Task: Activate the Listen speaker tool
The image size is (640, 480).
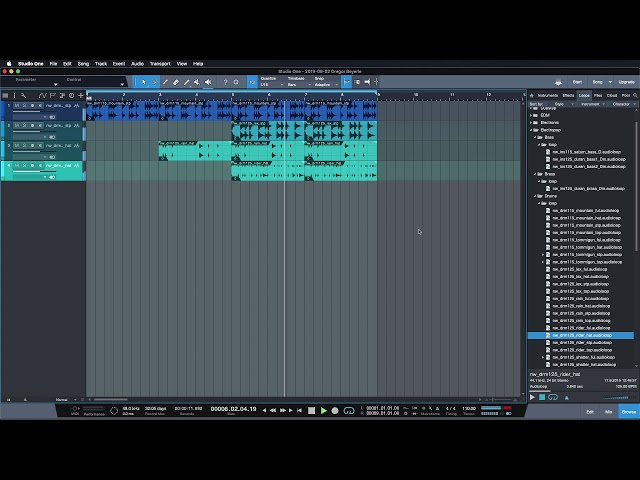Action: point(208,82)
